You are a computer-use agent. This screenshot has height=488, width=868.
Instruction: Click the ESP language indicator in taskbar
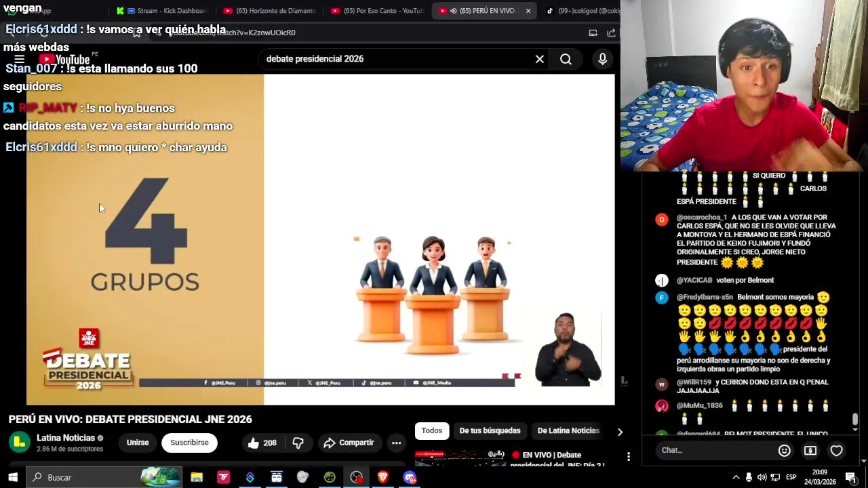(791, 477)
